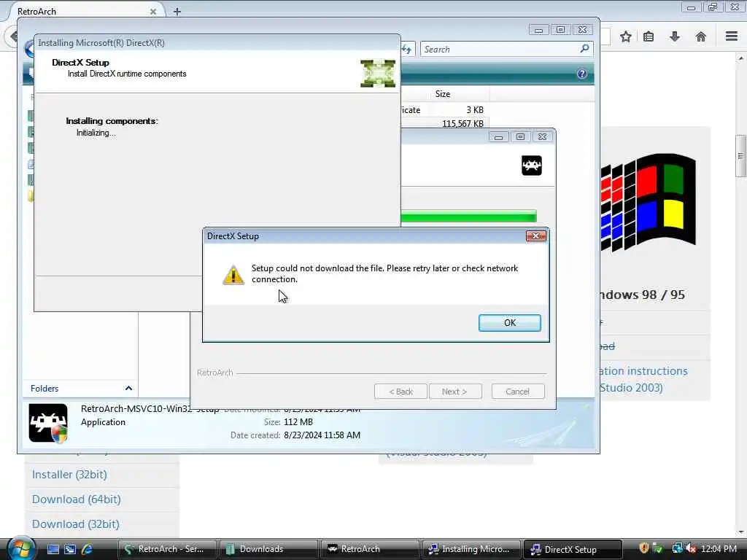
Task: Open the Windows Start menu orb
Action: pos(20,548)
